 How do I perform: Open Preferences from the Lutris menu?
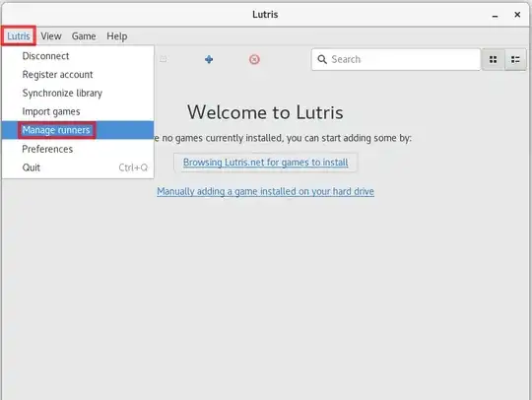(x=78, y=149)
